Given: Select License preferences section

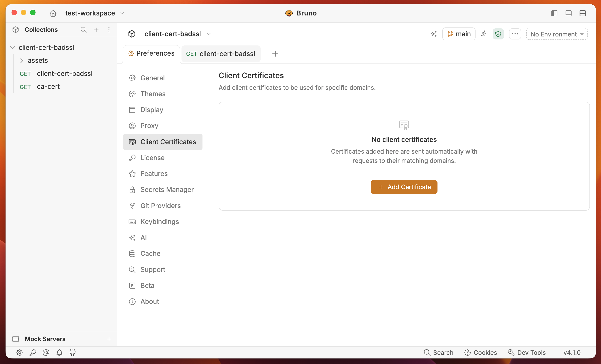Looking at the screenshot, I should (163, 158).
